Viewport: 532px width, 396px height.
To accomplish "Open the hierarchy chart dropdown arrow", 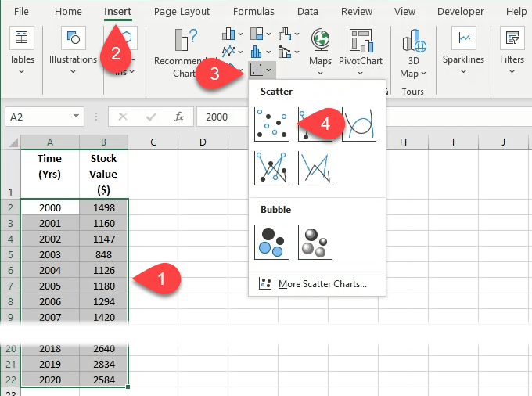I will pyautogui.click(x=268, y=34).
